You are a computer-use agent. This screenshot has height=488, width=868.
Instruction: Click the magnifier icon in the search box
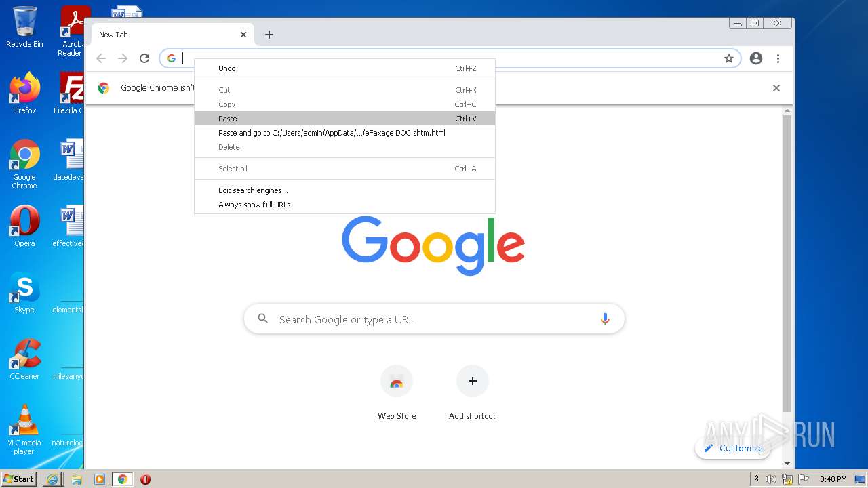263,319
